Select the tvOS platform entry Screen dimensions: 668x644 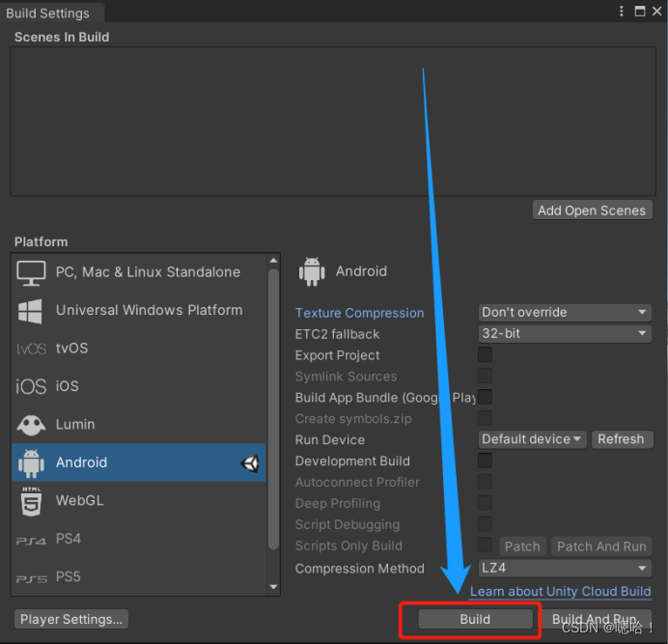click(138, 349)
